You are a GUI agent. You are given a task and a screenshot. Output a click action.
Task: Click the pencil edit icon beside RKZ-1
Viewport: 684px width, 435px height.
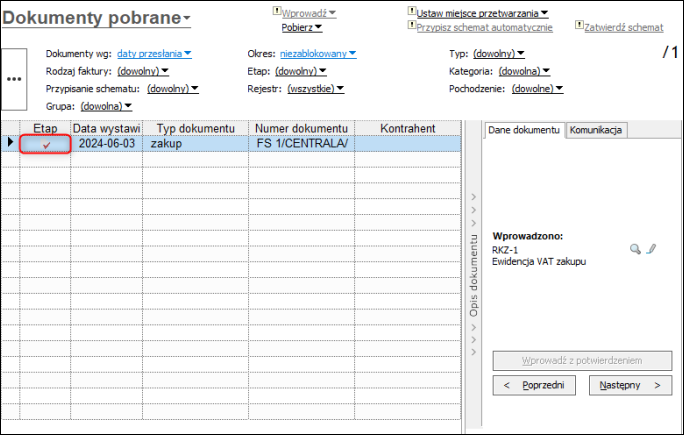651,249
